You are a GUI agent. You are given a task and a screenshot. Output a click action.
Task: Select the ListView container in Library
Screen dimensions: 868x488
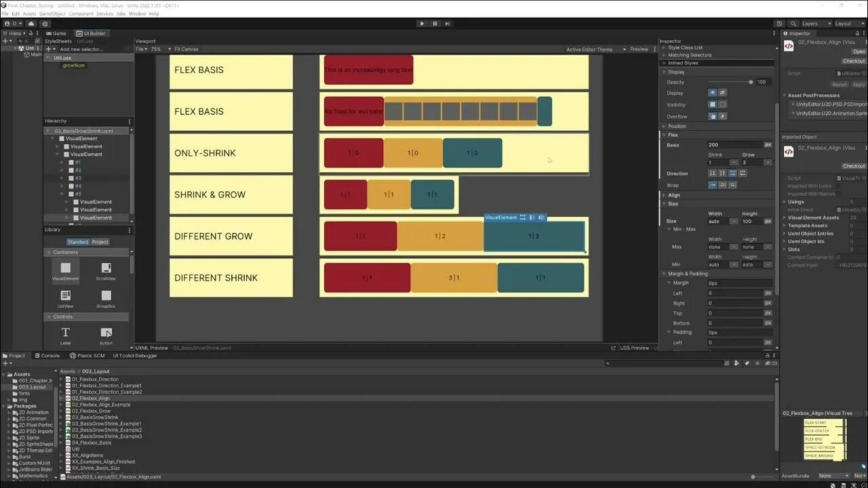(x=65, y=299)
